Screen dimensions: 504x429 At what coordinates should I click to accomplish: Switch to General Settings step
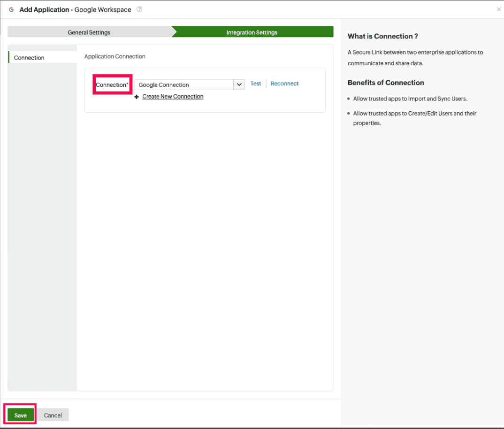89,32
